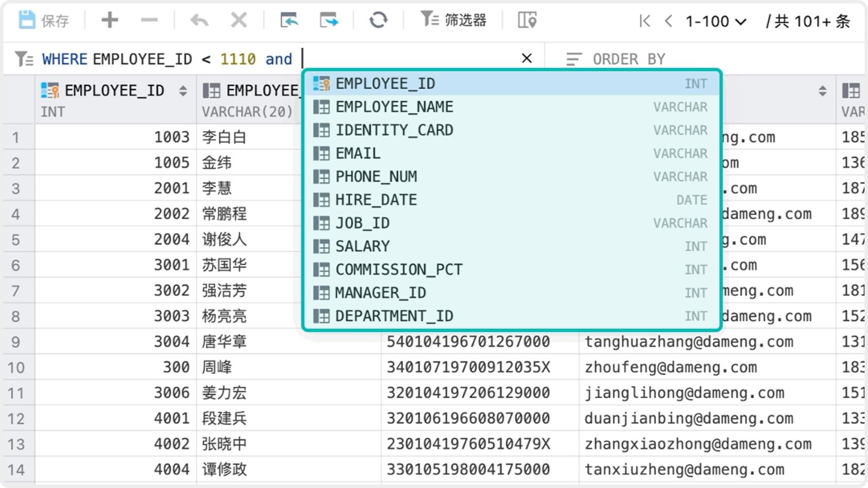Go to the first page
868x488 pixels.
[645, 21]
